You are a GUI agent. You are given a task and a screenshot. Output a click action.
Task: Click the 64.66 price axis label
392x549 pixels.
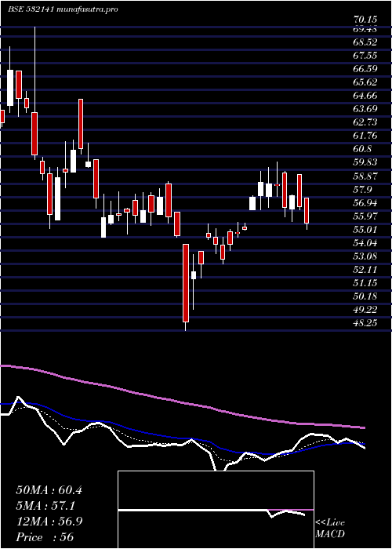pyautogui.click(x=365, y=96)
